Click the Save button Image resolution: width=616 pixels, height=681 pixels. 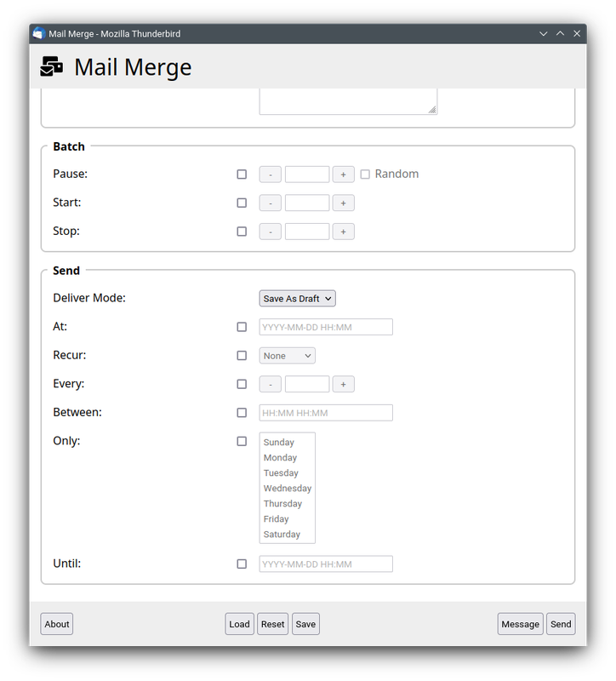coord(306,625)
